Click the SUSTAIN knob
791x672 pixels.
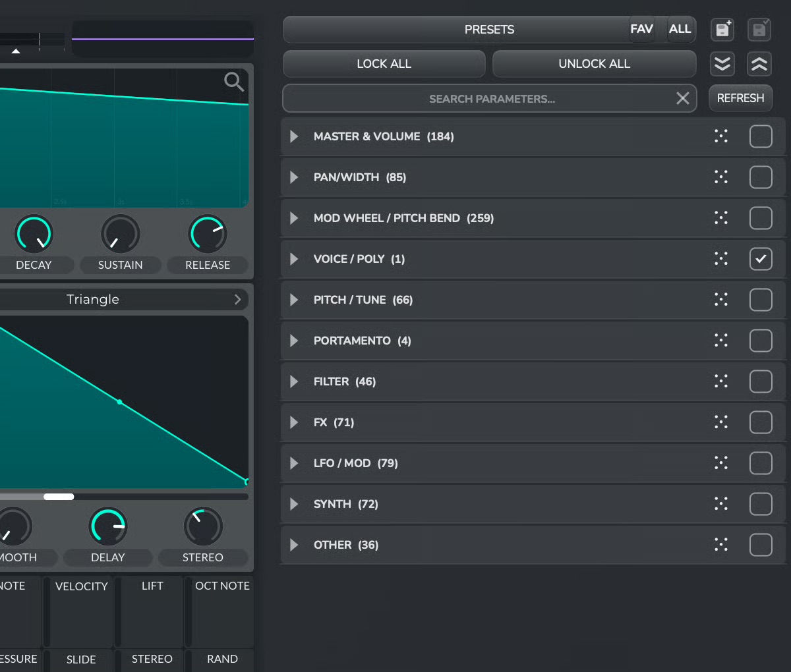click(121, 234)
